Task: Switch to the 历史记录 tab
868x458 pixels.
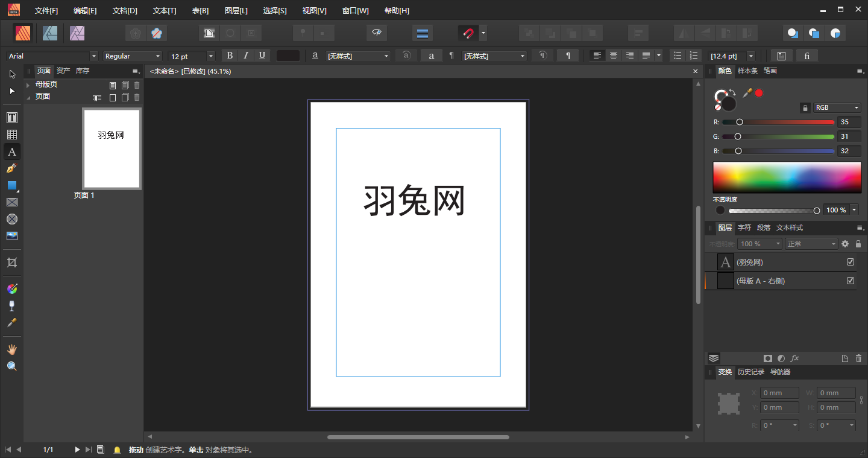Action: [x=750, y=372]
